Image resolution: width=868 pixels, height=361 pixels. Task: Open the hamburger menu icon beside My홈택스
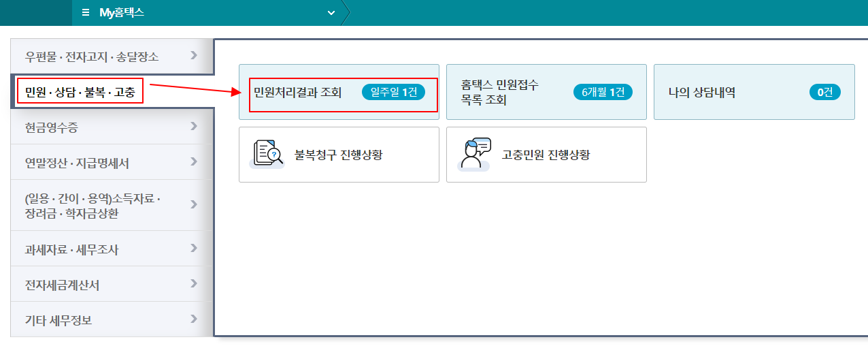[85, 12]
